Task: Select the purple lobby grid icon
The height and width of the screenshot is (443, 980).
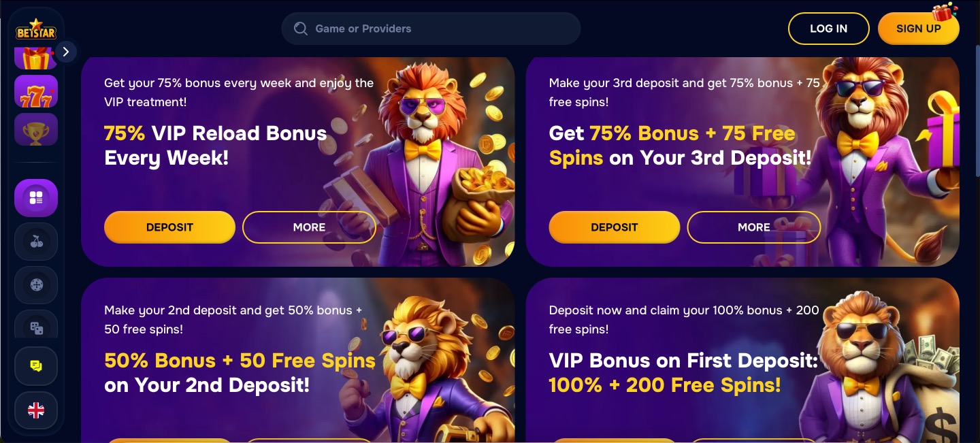Action: click(x=36, y=198)
